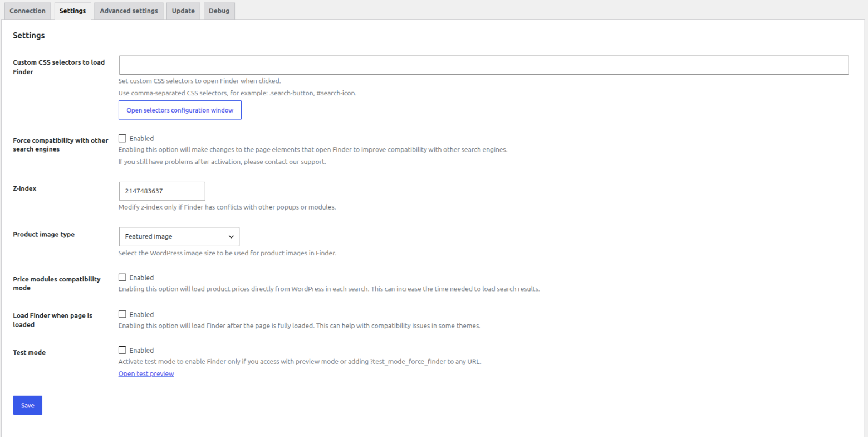Select the Settings tab
The height and width of the screenshot is (437, 868).
click(72, 11)
